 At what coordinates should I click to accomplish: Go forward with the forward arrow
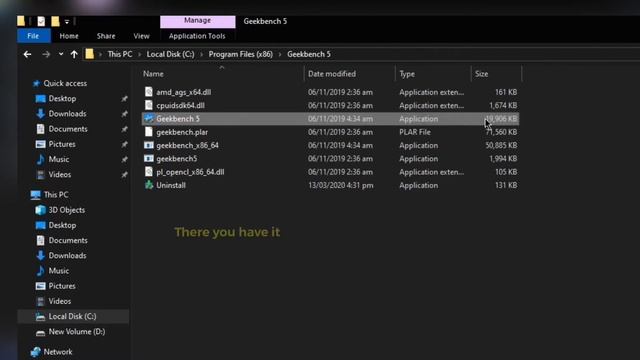(x=46, y=54)
